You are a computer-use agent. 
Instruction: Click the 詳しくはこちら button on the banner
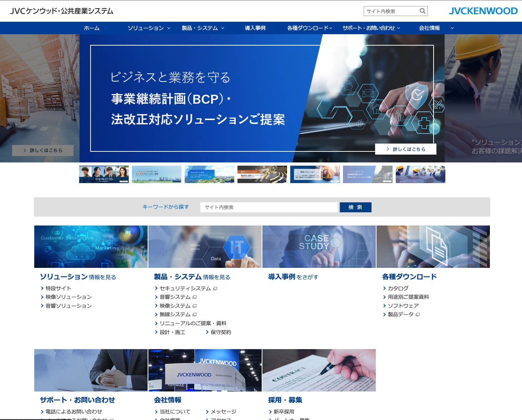(x=405, y=149)
